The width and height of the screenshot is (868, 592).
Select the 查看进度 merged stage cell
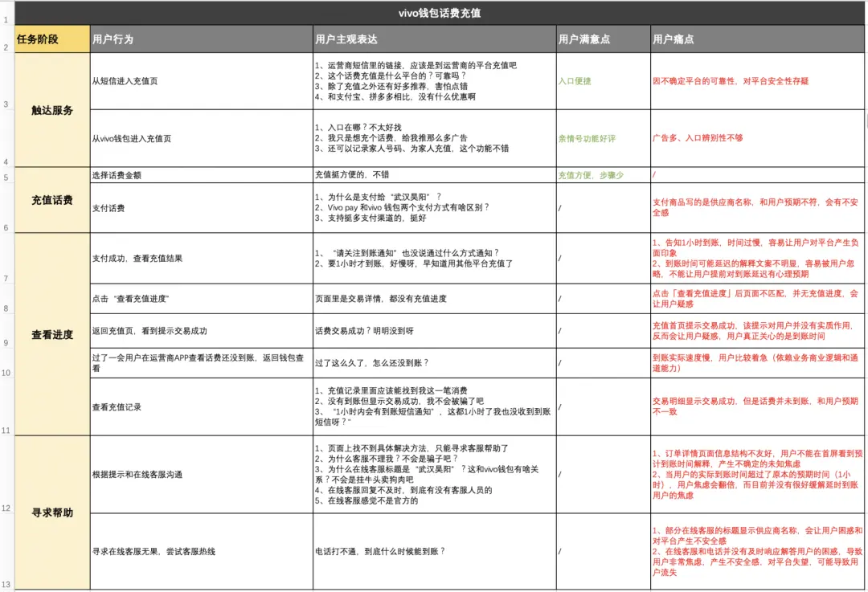point(52,334)
